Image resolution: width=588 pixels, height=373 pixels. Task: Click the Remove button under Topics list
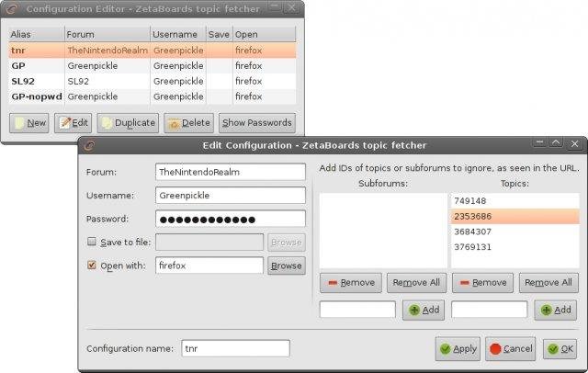click(x=482, y=283)
